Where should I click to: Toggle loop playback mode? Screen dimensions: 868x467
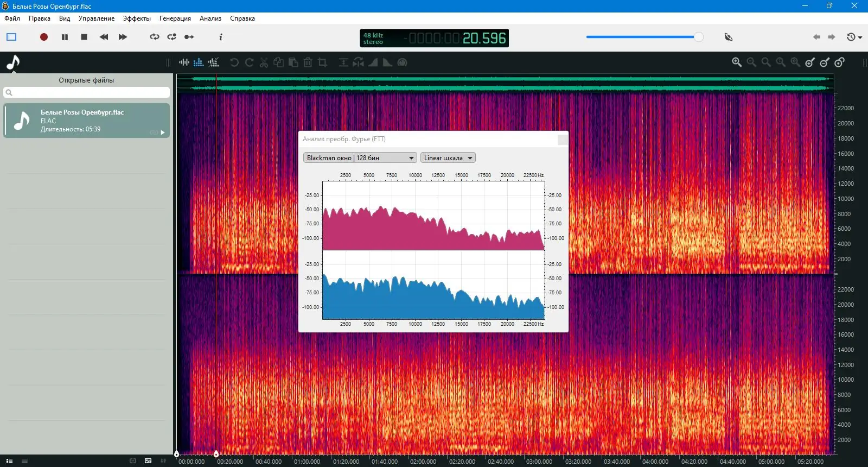(x=155, y=37)
